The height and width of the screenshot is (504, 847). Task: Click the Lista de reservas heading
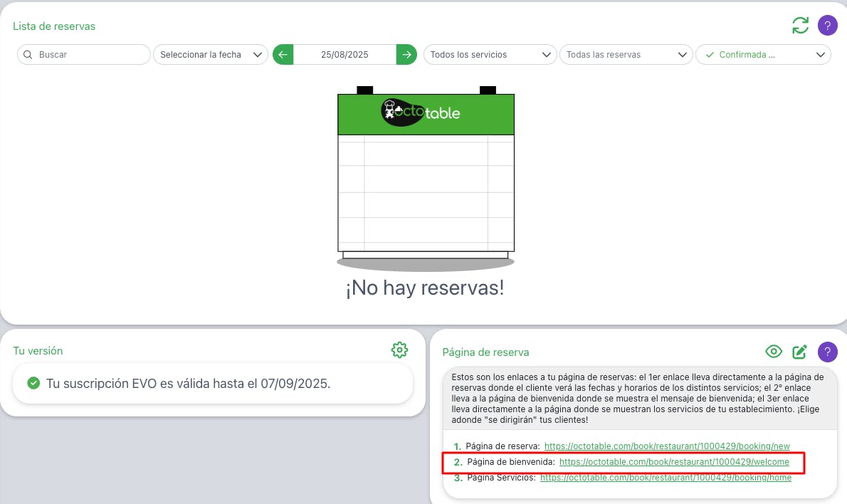[54, 26]
